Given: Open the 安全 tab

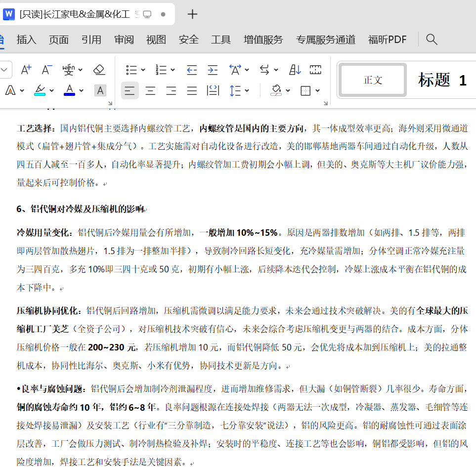Looking at the screenshot, I should click(x=188, y=40).
